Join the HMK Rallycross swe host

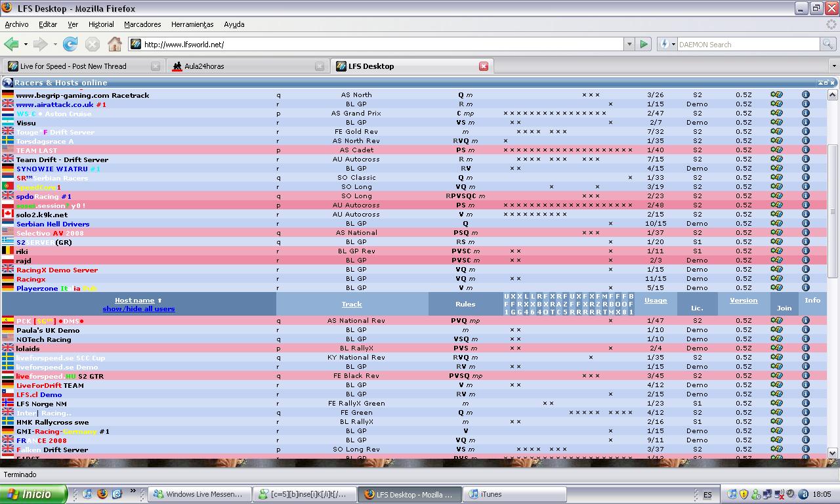pyautogui.click(x=776, y=422)
